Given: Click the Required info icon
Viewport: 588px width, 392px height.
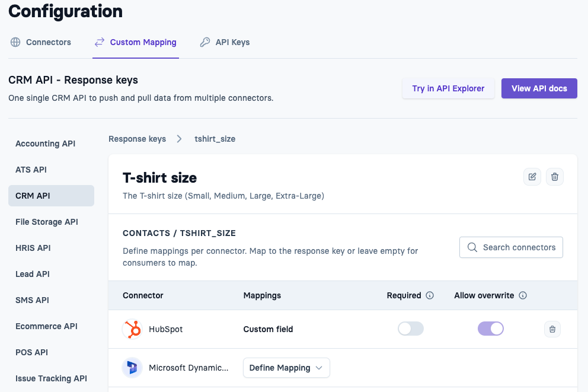Looking at the screenshot, I should tap(430, 295).
